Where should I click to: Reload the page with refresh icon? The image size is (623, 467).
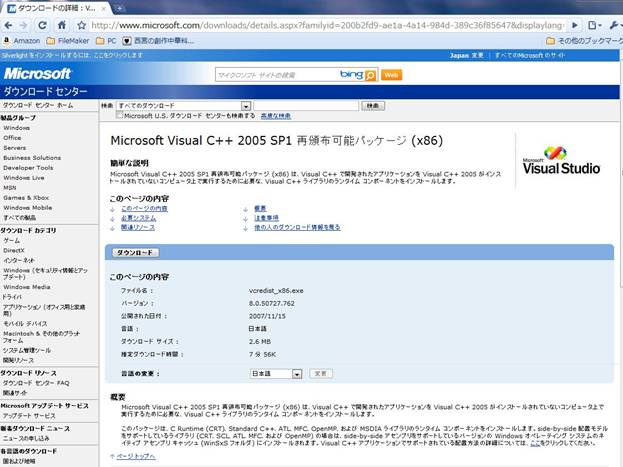[x=42, y=25]
